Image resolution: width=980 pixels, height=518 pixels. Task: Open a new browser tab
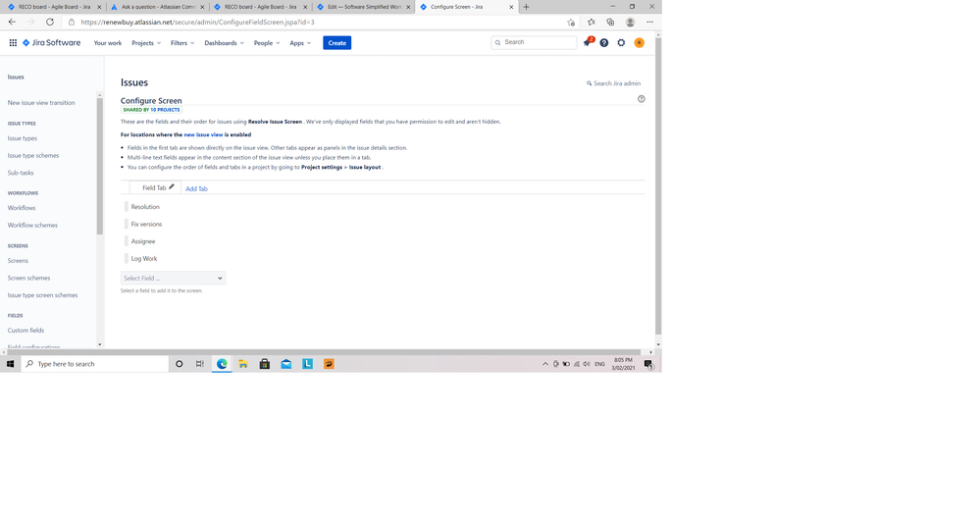(x=526, y=7)
